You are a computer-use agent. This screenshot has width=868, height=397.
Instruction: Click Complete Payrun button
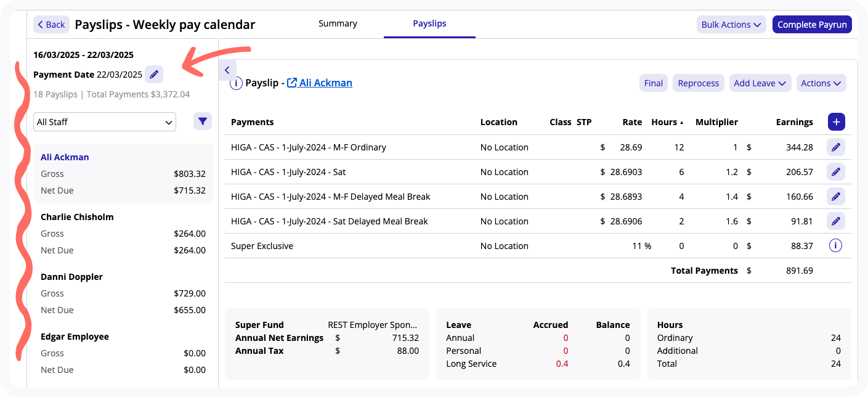(x=812, y=25)
